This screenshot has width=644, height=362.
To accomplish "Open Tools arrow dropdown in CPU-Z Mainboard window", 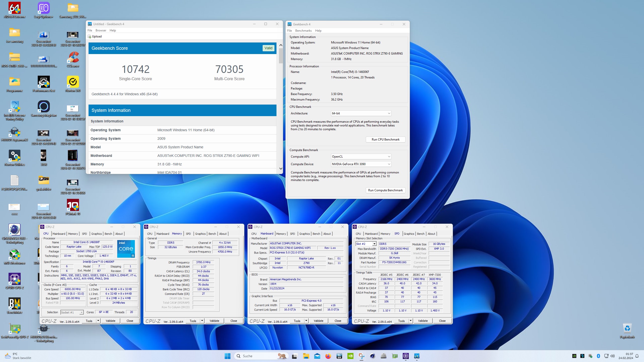I will pos(306,321).
